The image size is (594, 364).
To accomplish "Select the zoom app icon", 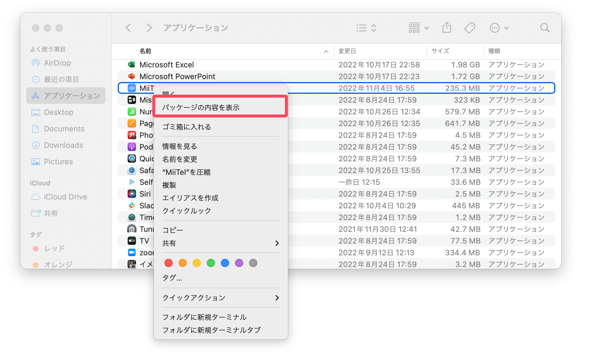I will tap(132, 252).
